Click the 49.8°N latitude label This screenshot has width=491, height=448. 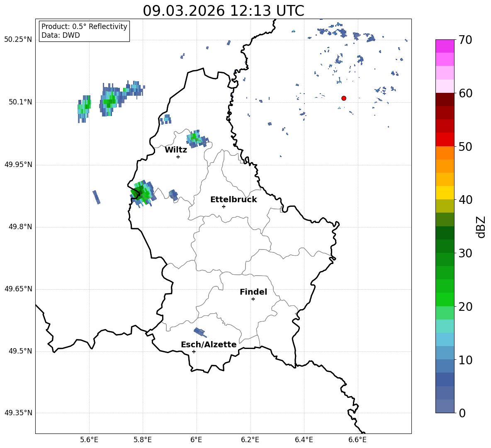point(20,227)
